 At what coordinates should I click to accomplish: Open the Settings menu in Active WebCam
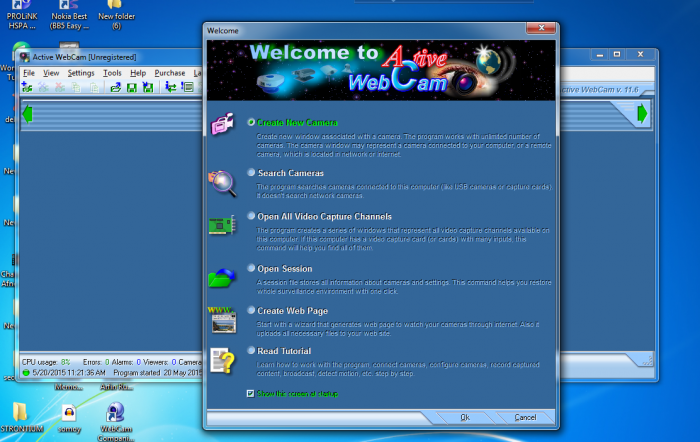point(81,73)
